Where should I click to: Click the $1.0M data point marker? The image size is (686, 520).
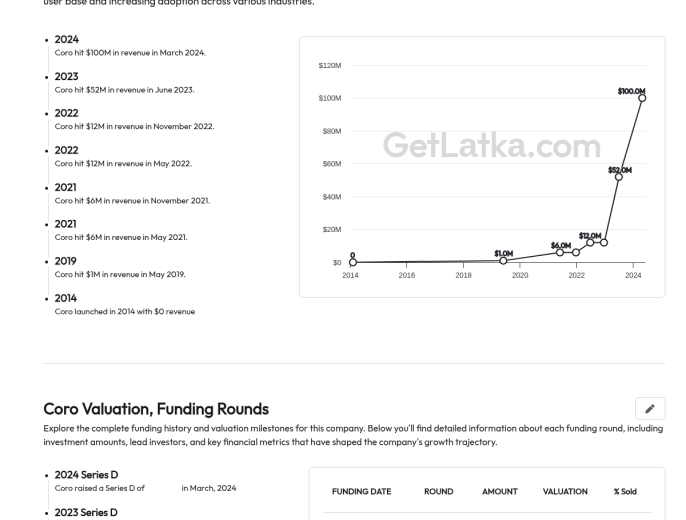point(503,260)
